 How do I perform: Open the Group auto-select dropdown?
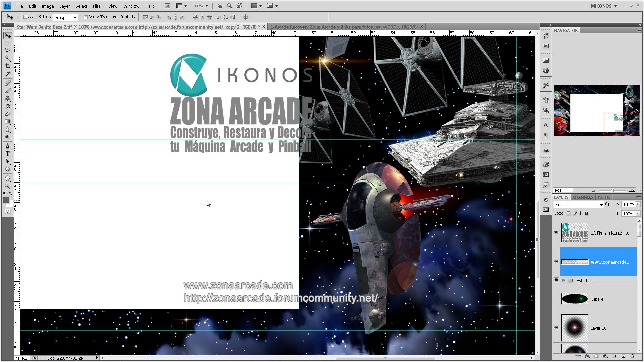pos(65,17)
